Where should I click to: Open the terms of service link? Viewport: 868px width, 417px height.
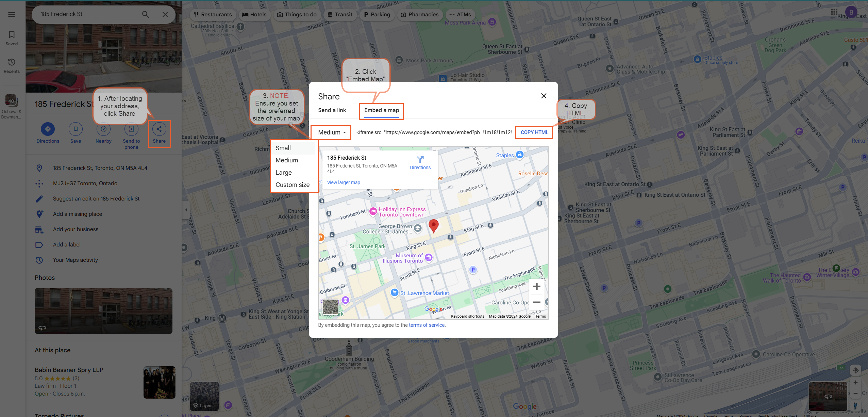pyautogui.click(x=427, y=325)
